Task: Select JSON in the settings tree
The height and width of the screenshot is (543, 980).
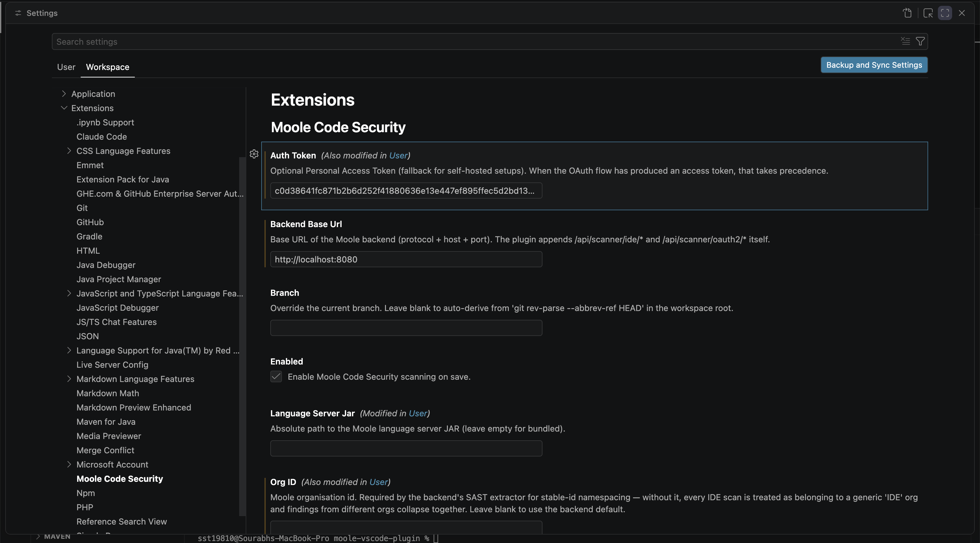Action: click(x=87, y=336)
